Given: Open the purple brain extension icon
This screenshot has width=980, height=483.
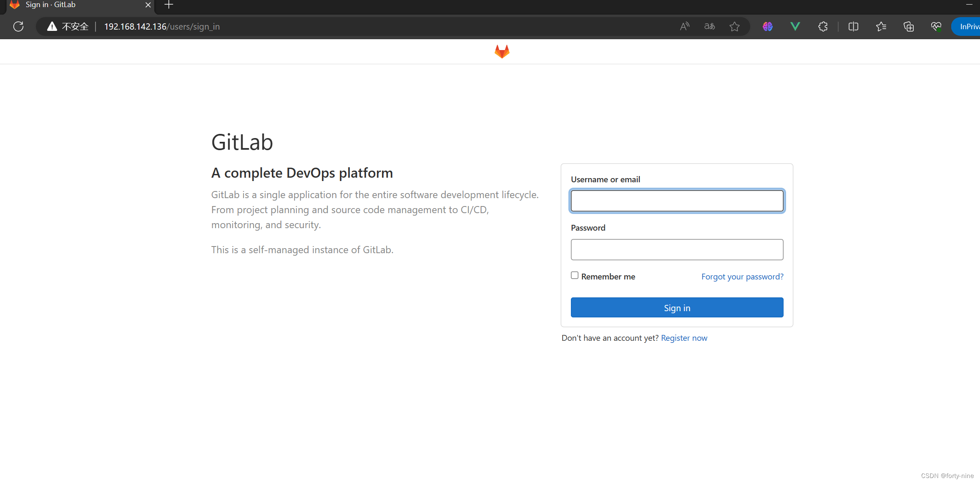Looking at the screenshot, I should (767, 26).
